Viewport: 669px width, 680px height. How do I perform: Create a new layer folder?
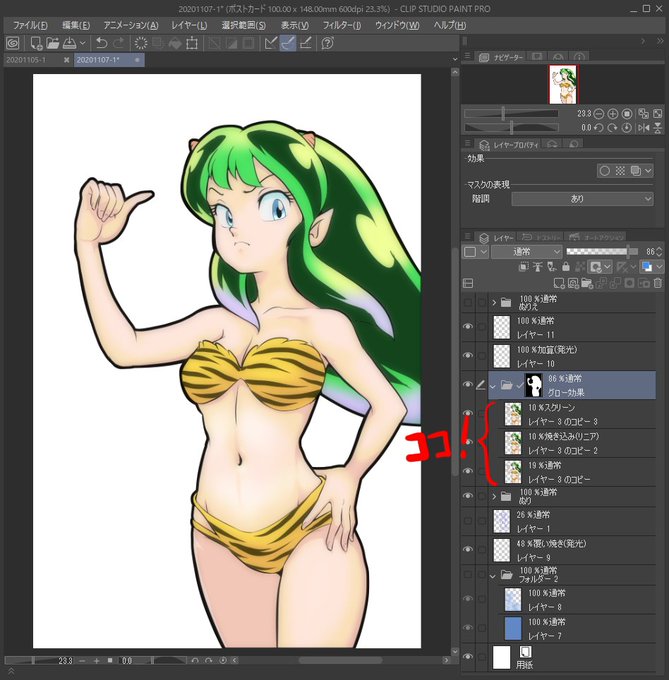pyautogui.click(x=587, y=284)
